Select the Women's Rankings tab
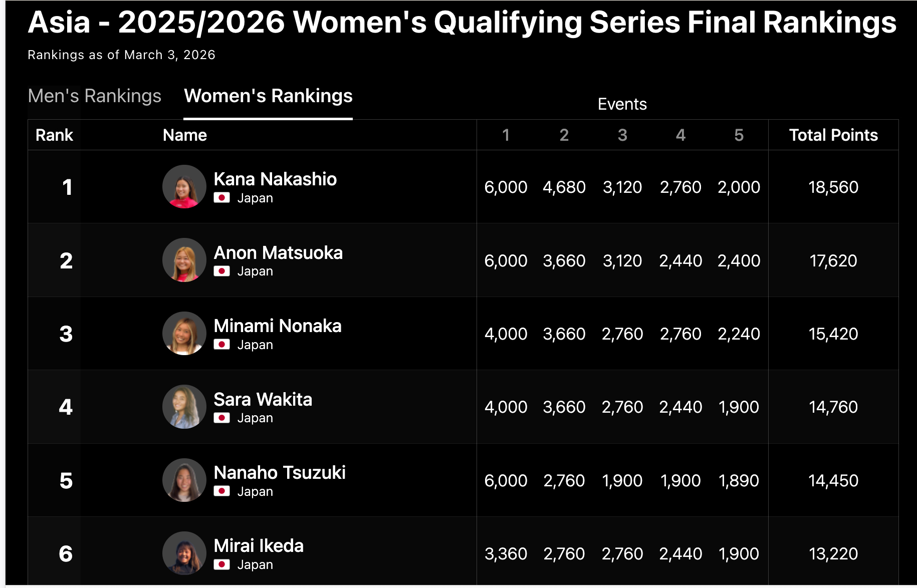Viewport: 917px width, 588px height. [x=268, y=96]
